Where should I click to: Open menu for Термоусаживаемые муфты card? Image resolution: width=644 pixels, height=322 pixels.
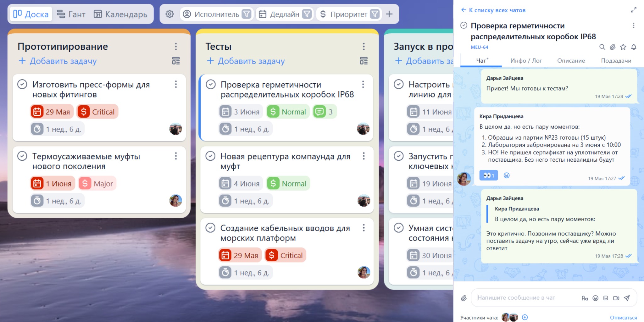[176, 156]
